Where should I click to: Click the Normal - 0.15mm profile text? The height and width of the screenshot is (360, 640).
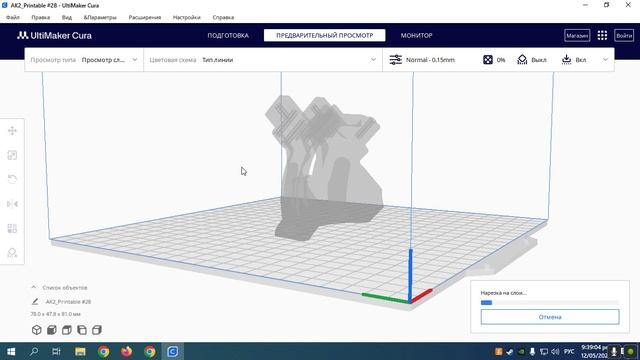pyautogui.click(x=430, y=60)
